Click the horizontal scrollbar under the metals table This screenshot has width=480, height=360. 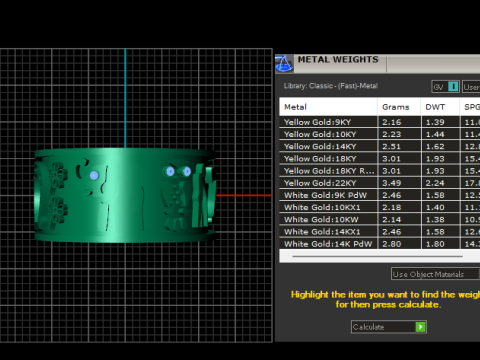pos(377,256)
